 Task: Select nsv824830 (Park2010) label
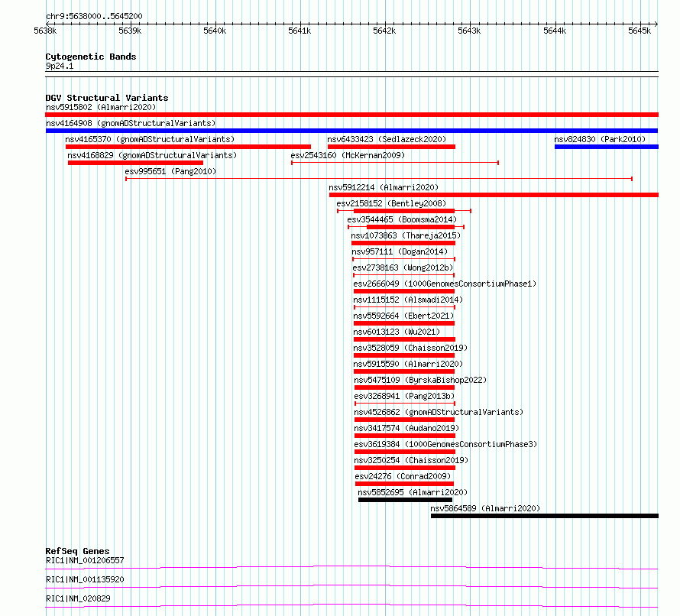tap(600, 139)
